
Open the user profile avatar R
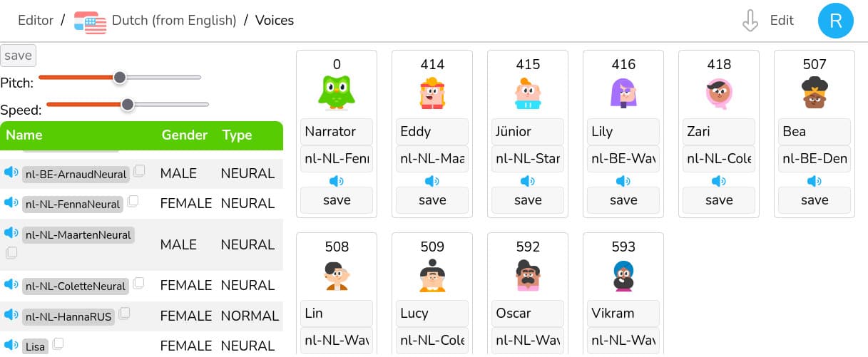click(835, 21)
